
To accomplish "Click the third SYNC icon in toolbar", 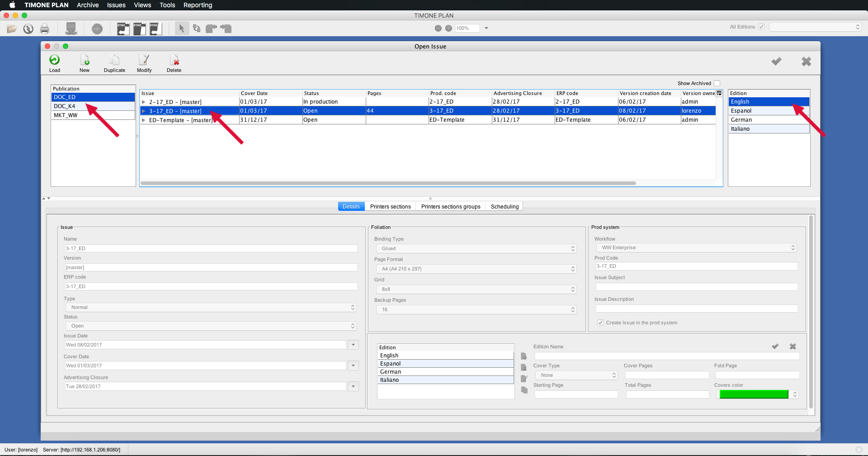I will (156, 29).
